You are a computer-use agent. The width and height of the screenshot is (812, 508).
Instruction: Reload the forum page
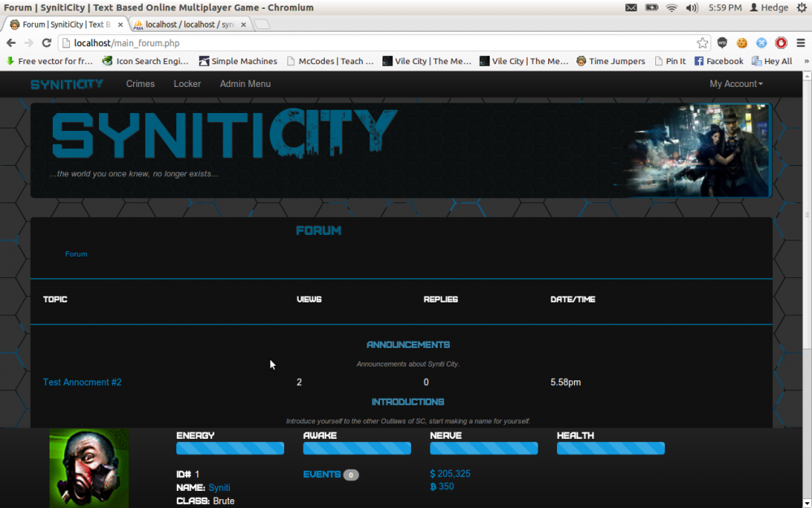click(46, 43)
